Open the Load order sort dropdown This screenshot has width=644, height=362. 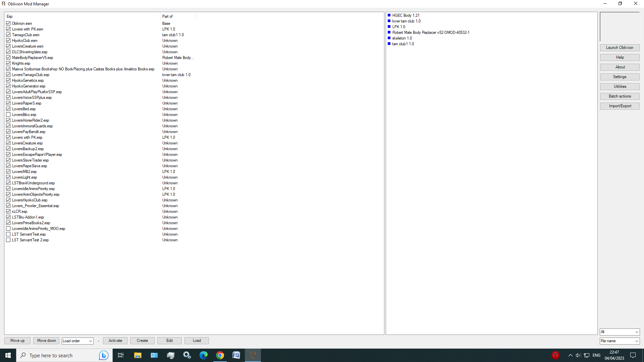coord(77,341)
